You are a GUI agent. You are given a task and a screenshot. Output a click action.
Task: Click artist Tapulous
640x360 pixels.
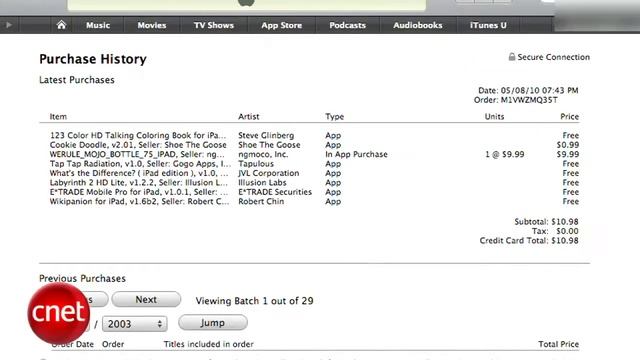(256, 164)
